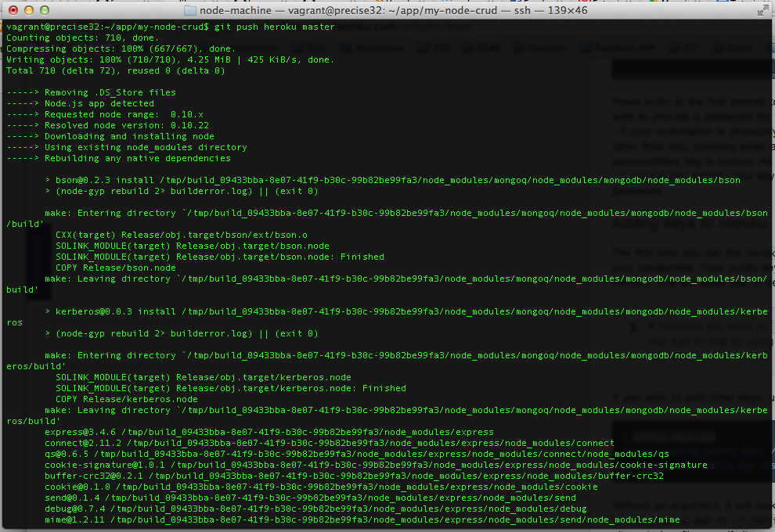Zoom the terminal using the green button
Image resolution: width=775 pixels, height=532 pixels.
pyautogui.click(x=45, y=10)
